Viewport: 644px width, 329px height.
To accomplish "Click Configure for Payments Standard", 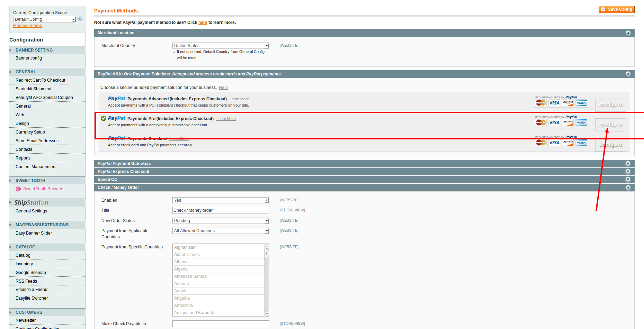I will 610,145.
